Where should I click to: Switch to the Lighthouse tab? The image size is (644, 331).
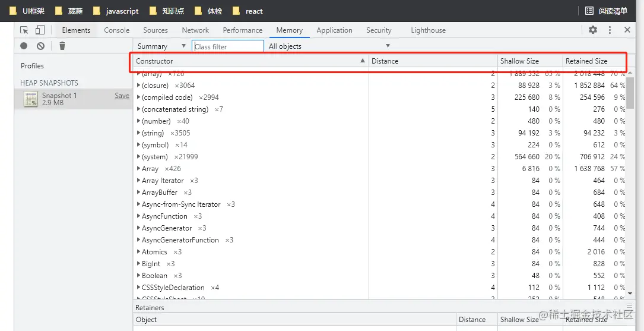click(x=428, y=30)
